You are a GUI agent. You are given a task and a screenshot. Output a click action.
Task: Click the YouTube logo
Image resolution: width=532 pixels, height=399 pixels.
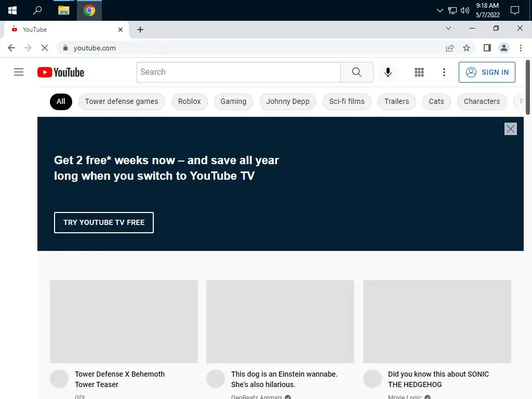[x=61, y=72]
